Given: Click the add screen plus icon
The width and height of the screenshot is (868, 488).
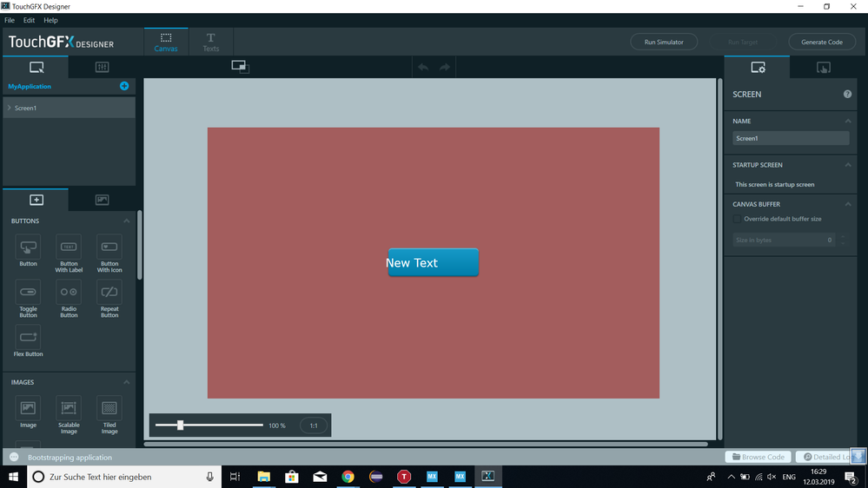Looking at the screenshot, I should [x=124, y=86].
